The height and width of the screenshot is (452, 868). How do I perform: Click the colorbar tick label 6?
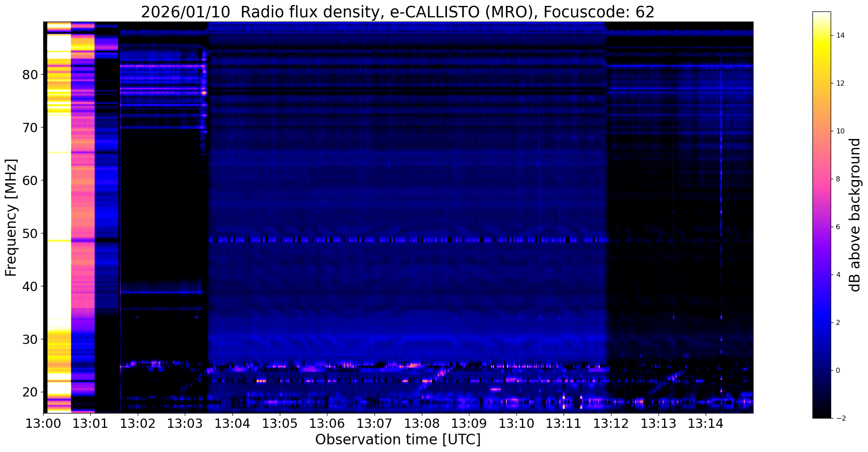click(837, 227)
